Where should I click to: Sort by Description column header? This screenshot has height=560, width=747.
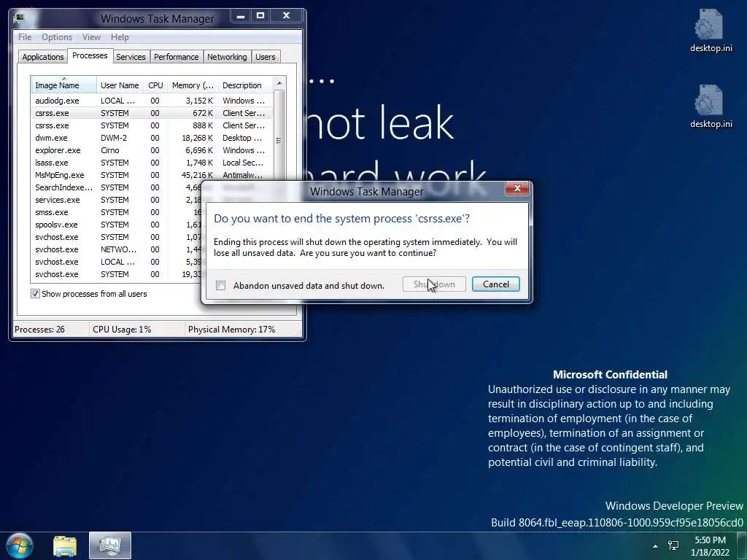245,85
